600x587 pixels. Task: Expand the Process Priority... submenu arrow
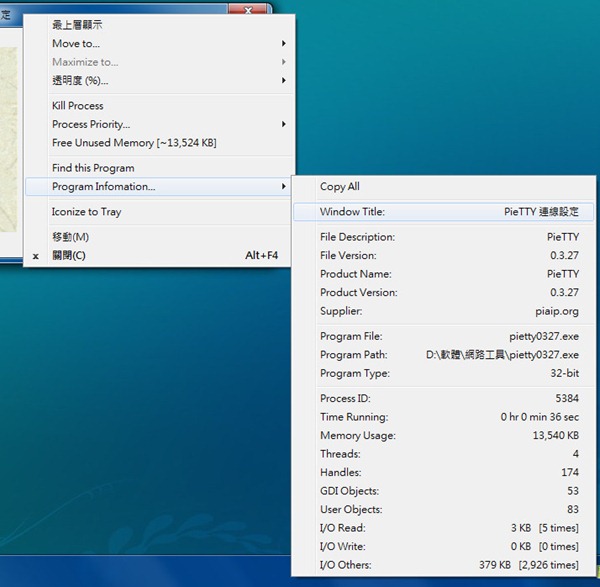tap(284, 125)
